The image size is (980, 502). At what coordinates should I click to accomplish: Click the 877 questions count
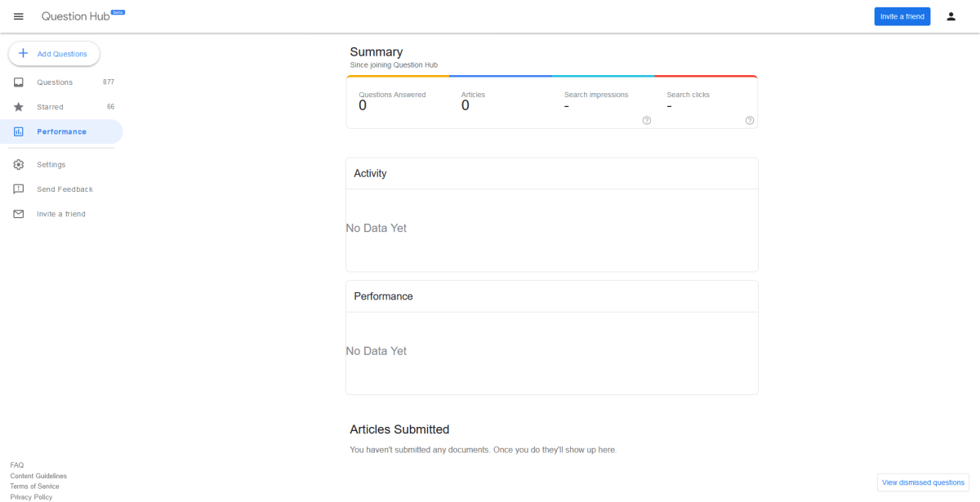[109, 82]
